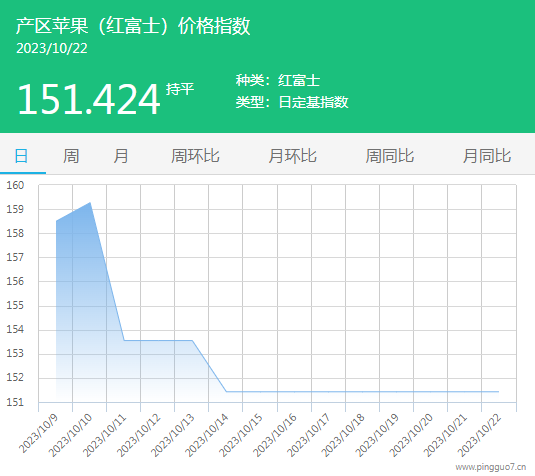The width and height of the screenshot is (535, 476).
Task: Switch to the 周 weekly tab
Action: coord(71,156)
